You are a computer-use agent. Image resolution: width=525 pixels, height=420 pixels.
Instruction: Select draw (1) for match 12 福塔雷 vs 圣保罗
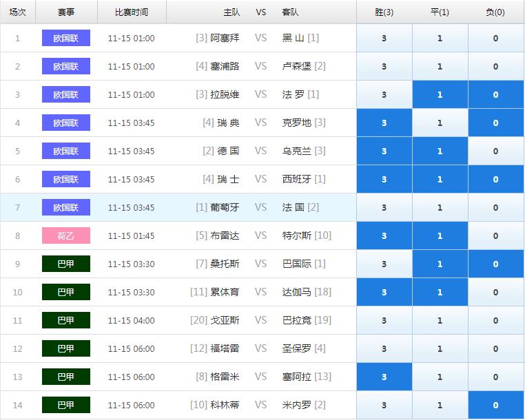440,348
